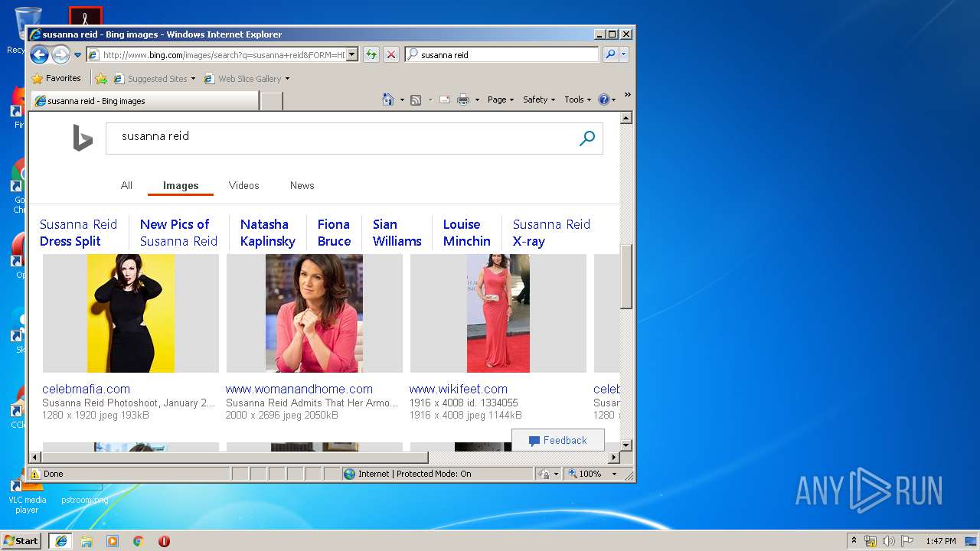This screenshot has height=551, width=980.
Task: Open the black dress on yellow thumbnail
Action: [131, 313]
